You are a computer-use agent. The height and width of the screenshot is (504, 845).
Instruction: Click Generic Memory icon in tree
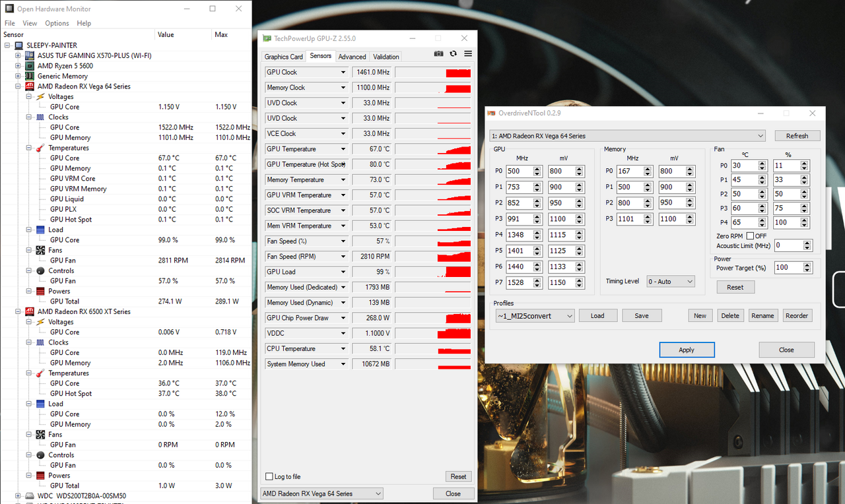click(30, 77)
